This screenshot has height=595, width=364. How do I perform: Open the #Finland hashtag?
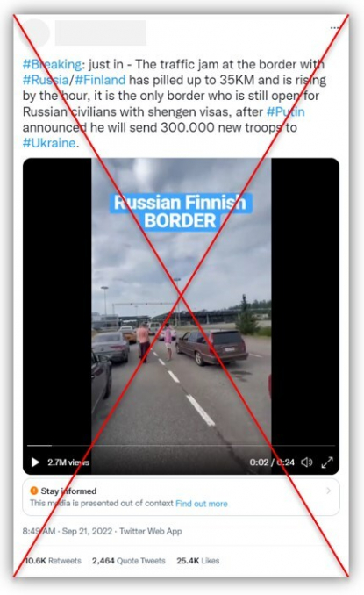(x=100, y=80)
